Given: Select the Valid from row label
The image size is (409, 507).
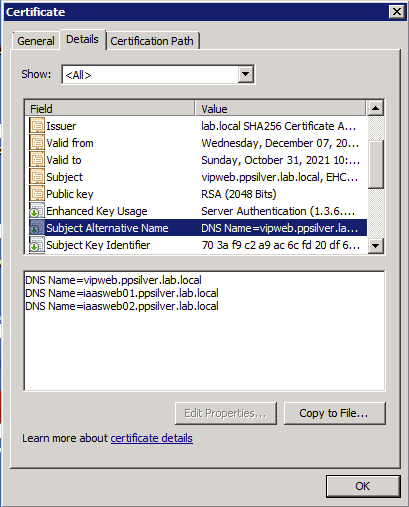Looking at the screenshot, I should coord(70,143).
